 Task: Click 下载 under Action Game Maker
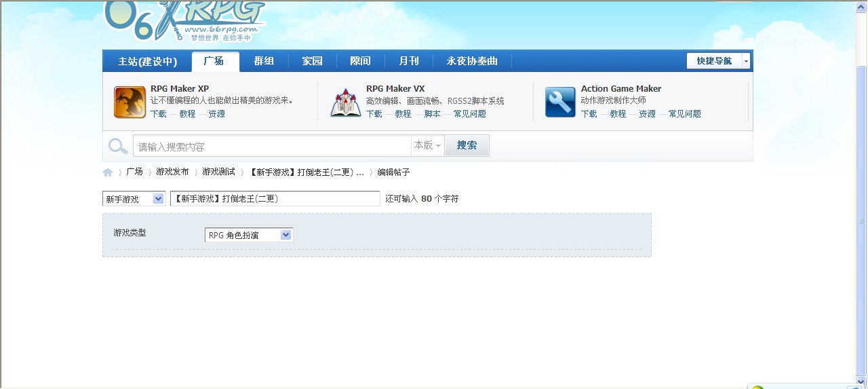pyautogui.click(x=589, y=114)
